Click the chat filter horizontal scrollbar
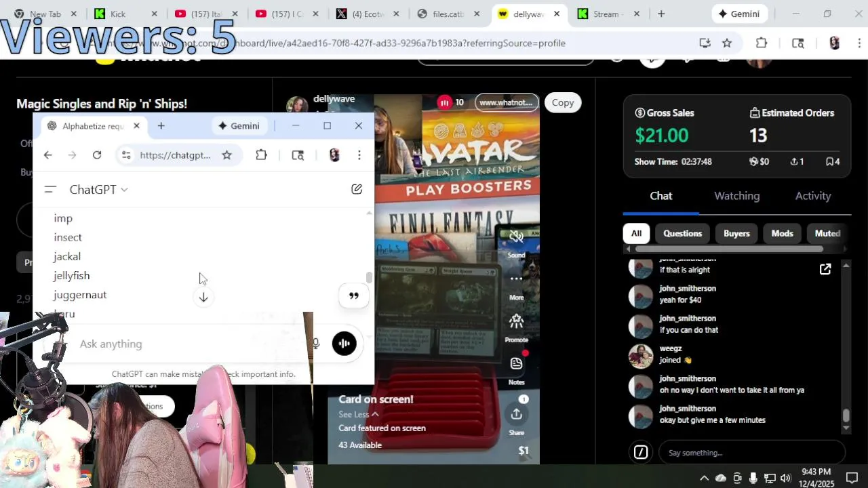The height and width of the screenshot is (488, 868). [x=729, y=249]
